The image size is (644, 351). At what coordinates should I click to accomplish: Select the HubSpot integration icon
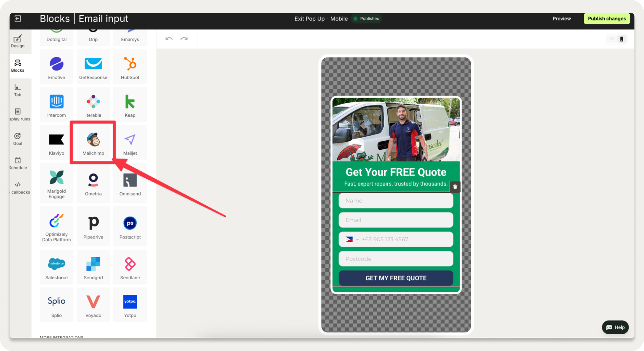click(x=130, y=67)
